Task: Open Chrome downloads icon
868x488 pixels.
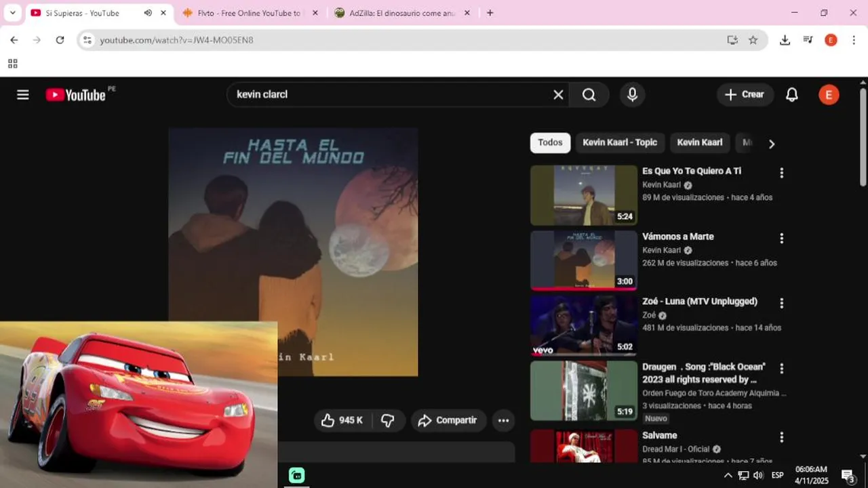Action: pos(785,40)
